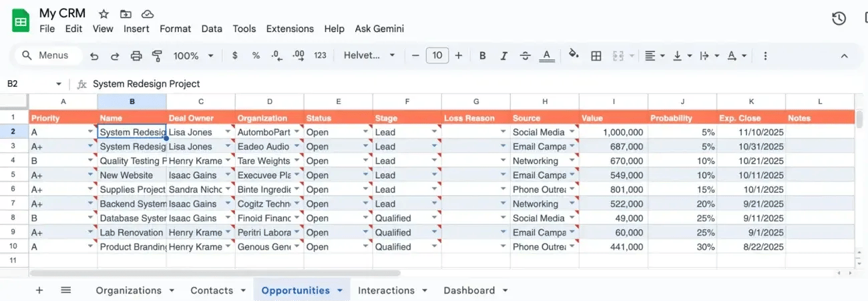The image size is (868, 301).
Task: Undo the last action
Action: tap(94, 56)
